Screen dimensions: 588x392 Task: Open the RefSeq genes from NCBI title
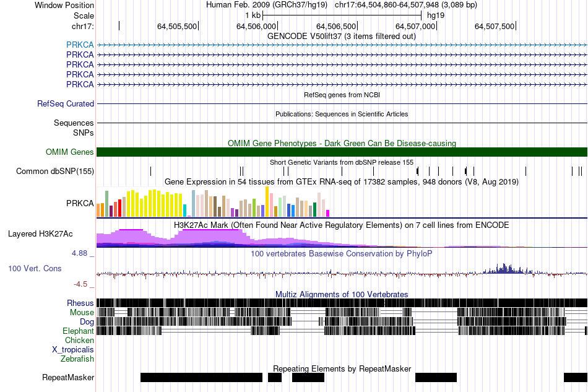pos(342,95)
